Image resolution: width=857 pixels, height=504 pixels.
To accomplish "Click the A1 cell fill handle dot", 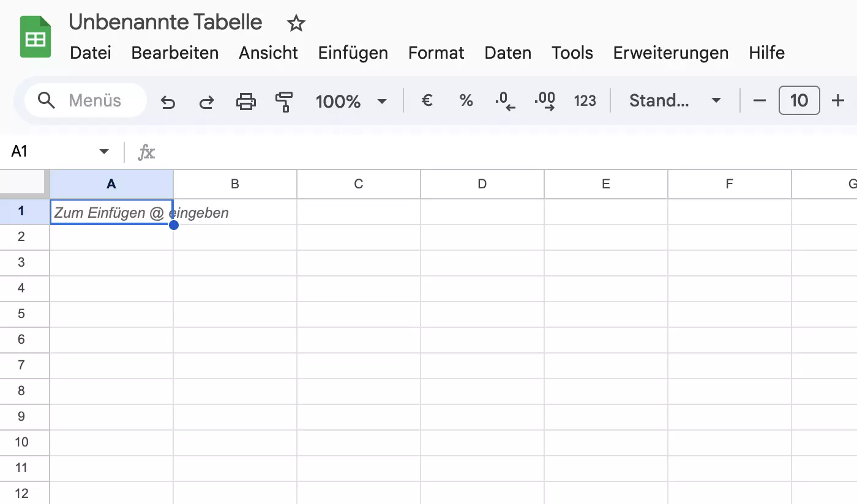I will tap(174, 225).
